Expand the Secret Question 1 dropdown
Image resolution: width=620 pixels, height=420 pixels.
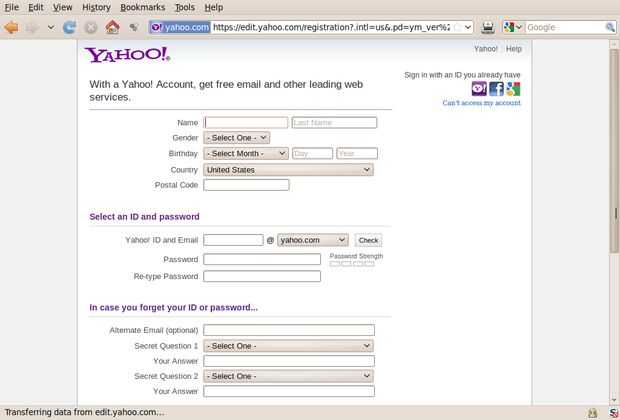point(288,346)
